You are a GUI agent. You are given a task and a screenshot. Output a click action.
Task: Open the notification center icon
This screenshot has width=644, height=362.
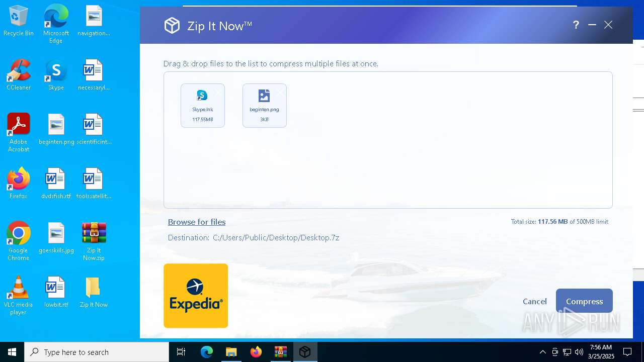click(627, 352)
